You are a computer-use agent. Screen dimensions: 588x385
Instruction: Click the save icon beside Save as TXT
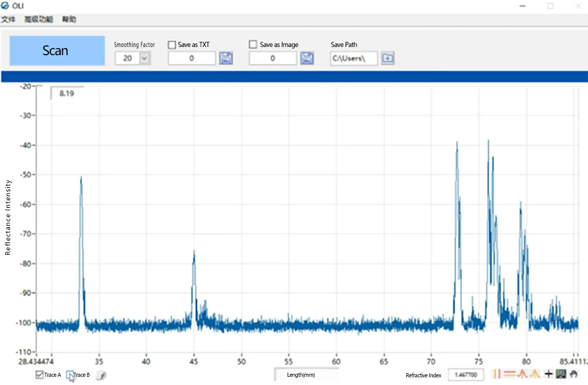[x=226, y=58]
